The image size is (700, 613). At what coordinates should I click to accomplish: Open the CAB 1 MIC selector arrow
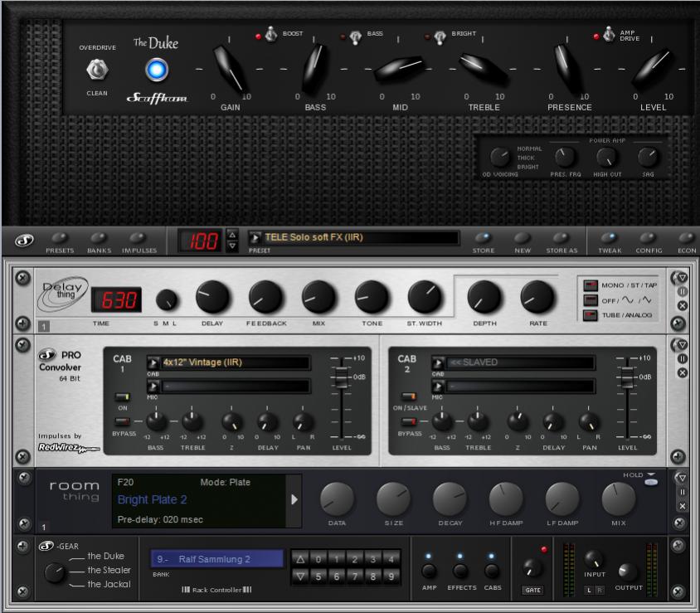click(x=153, y=386)
